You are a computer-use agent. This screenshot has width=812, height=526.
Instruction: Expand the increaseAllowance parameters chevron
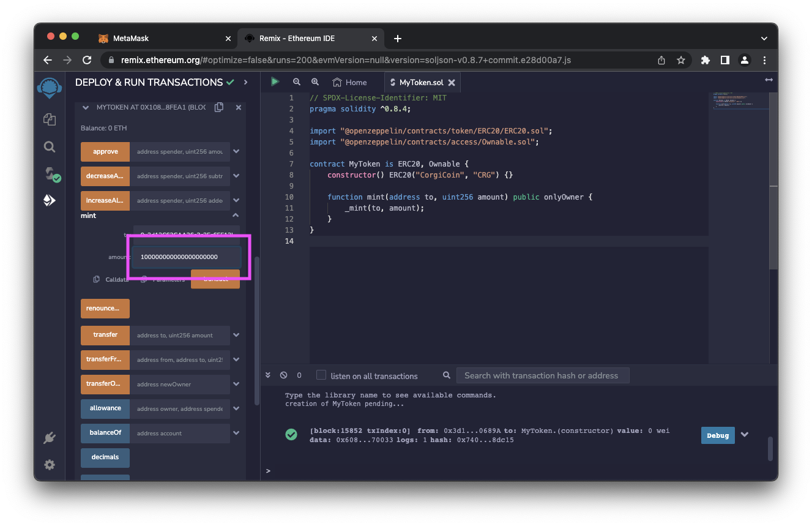236,201
